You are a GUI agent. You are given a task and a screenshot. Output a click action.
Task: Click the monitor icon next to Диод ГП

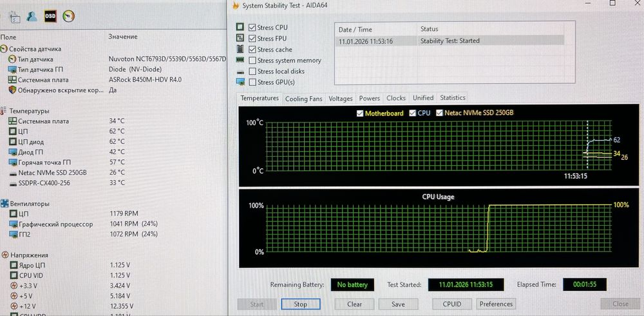pyautogui.click(x=12, y=152)
